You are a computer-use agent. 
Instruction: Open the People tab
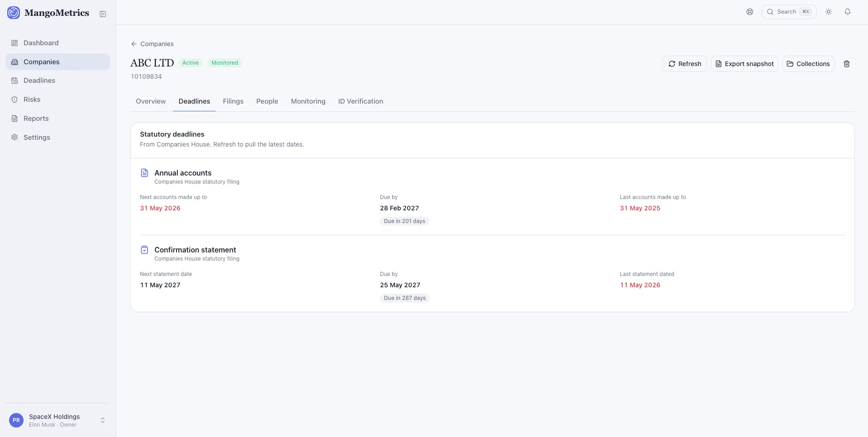267,101
